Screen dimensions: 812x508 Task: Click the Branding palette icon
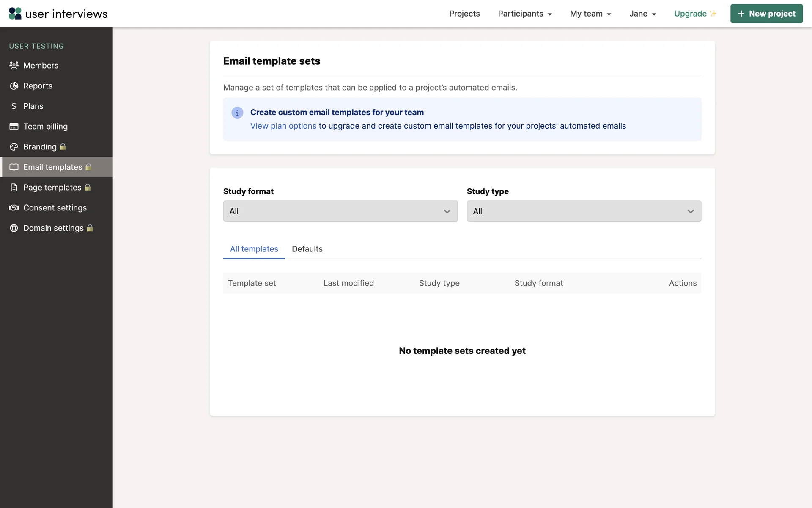[x=14, y=147]
